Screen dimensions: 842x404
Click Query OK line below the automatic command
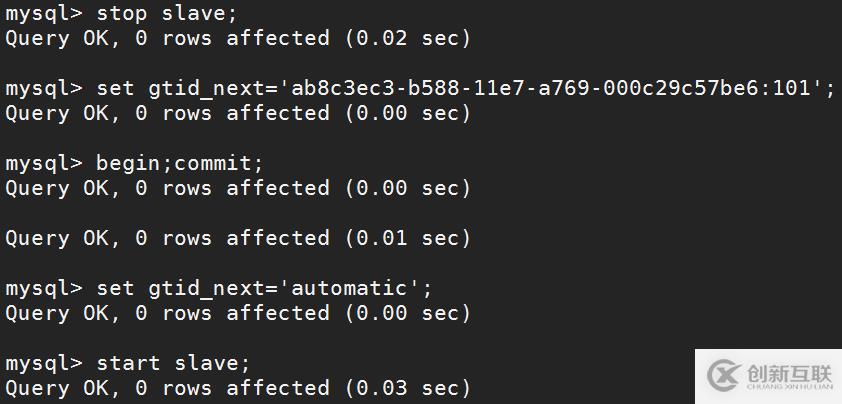[237, 314]
